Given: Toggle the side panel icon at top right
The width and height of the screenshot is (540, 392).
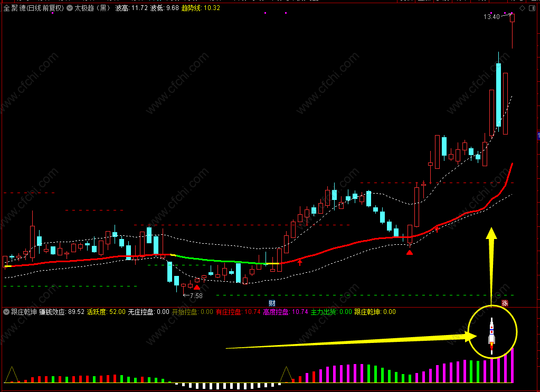Looking at the screenshot, I should click(x=533, y=8).
